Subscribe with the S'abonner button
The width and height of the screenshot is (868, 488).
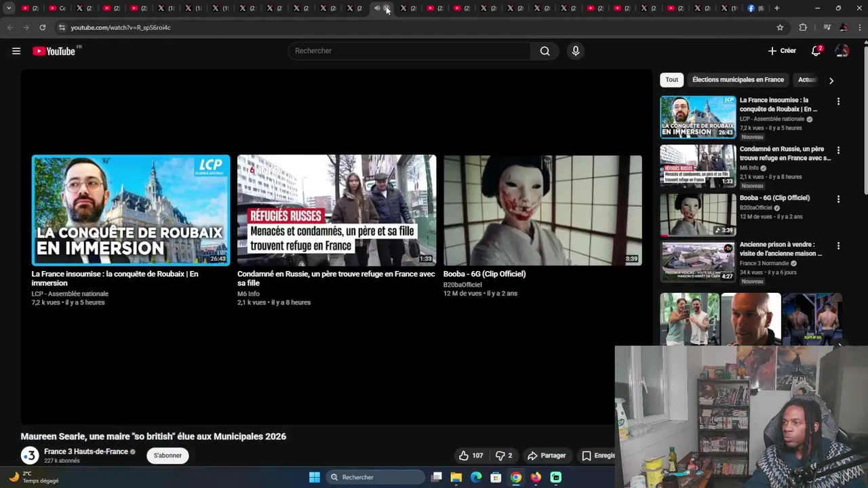point(167,455)
